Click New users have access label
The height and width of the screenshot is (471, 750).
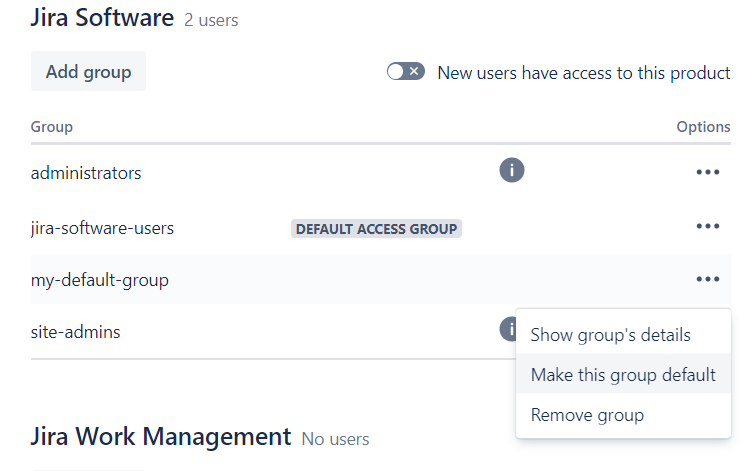tap(584, 73)
